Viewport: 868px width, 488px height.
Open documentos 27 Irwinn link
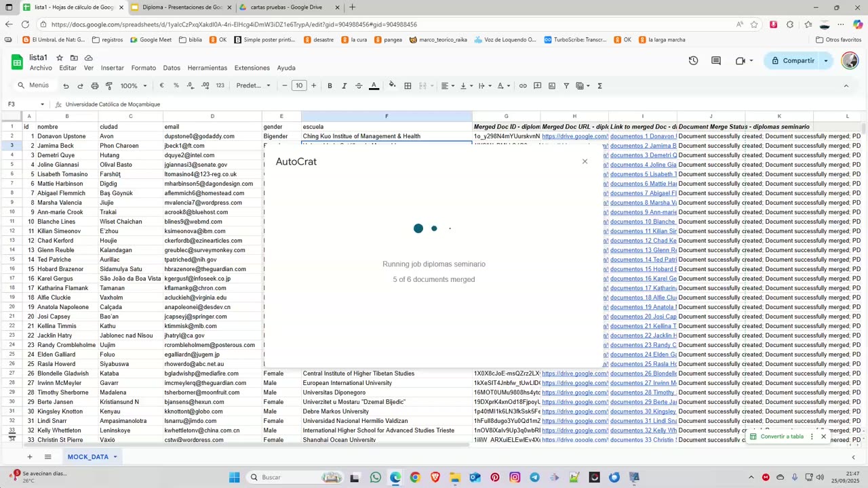[643, 383]
